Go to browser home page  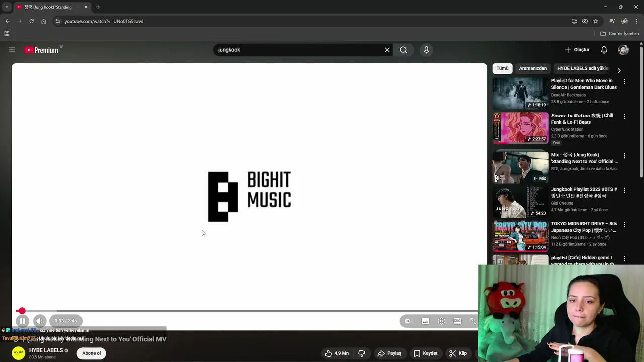coord(43,21)
